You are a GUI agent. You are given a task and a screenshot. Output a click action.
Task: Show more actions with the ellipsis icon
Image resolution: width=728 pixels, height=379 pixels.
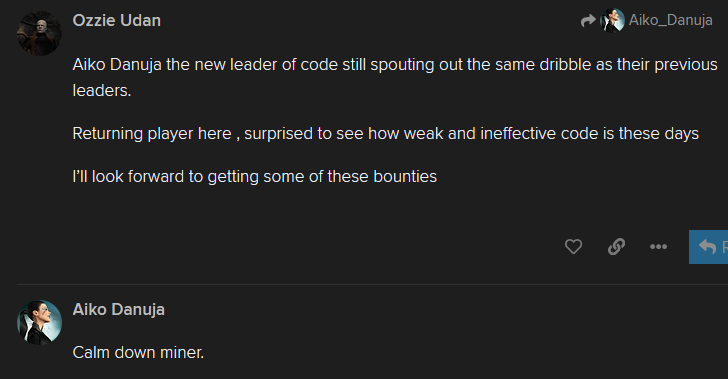point(658,247)
